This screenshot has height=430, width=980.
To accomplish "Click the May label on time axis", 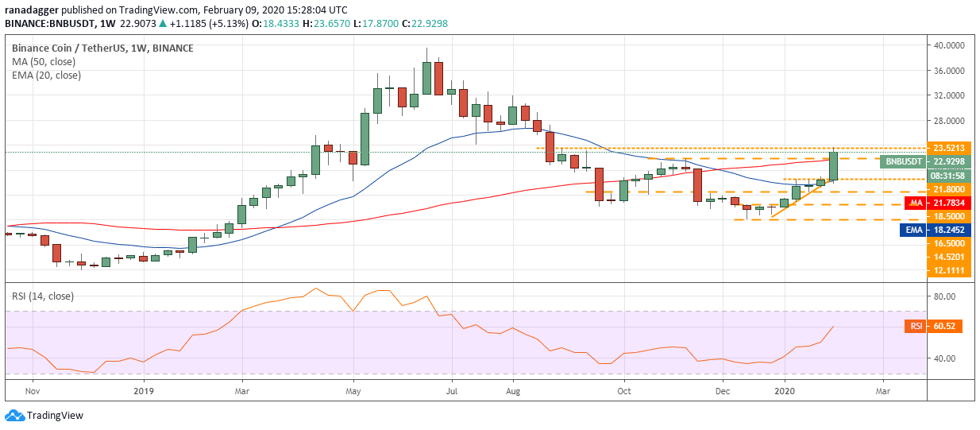I will [354, 391].
